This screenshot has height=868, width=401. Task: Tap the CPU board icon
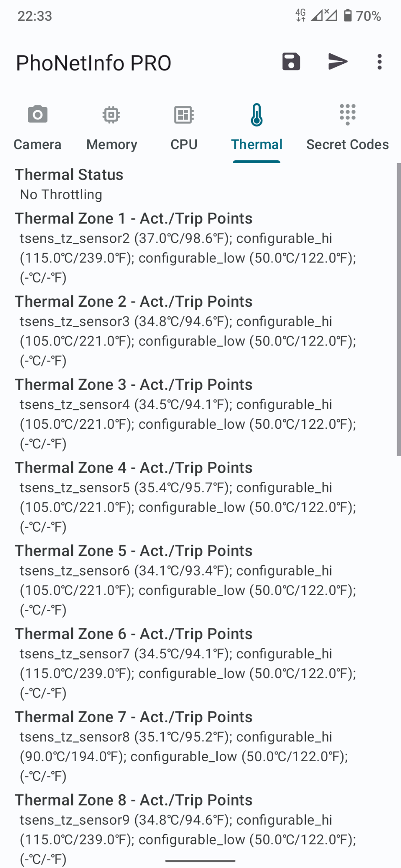pyautogui.click(x=184, y=115)
